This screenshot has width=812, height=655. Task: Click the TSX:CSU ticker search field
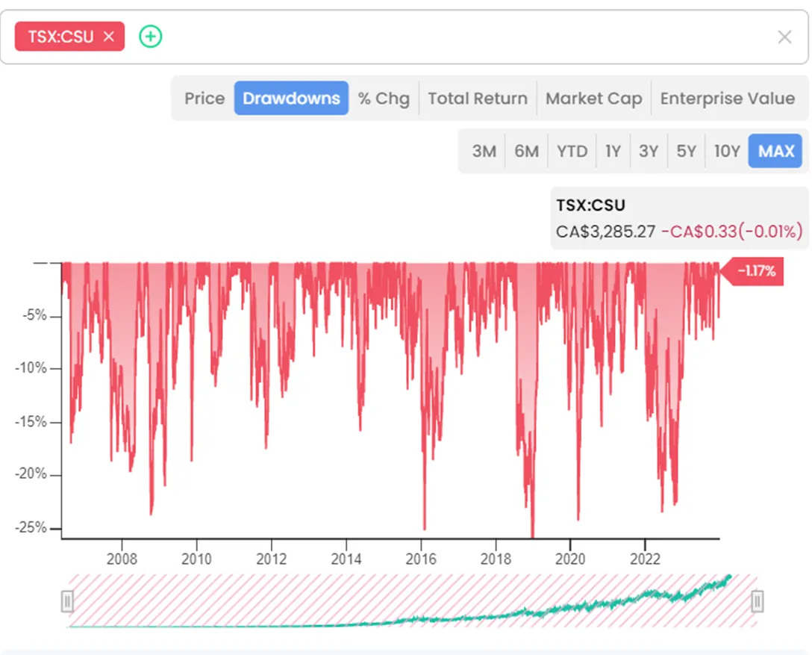point(404,37)
